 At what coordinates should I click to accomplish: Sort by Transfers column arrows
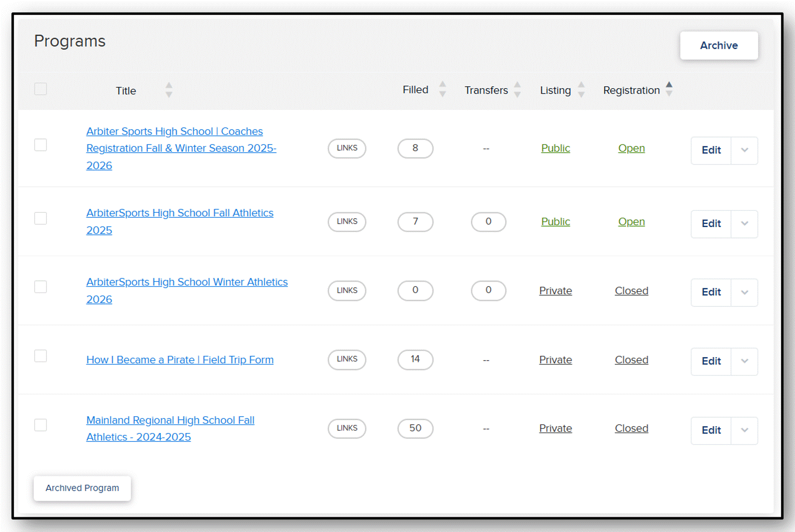pos(518,90)
